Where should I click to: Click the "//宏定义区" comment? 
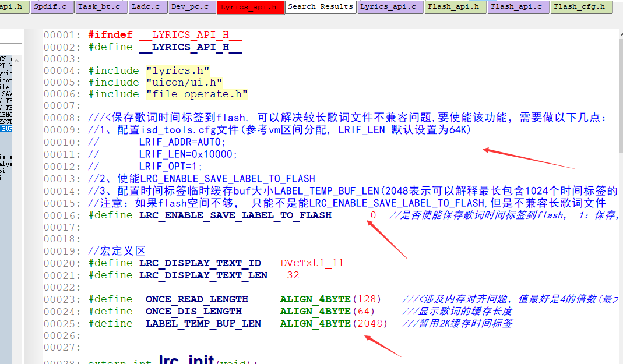tap(117, 251)
